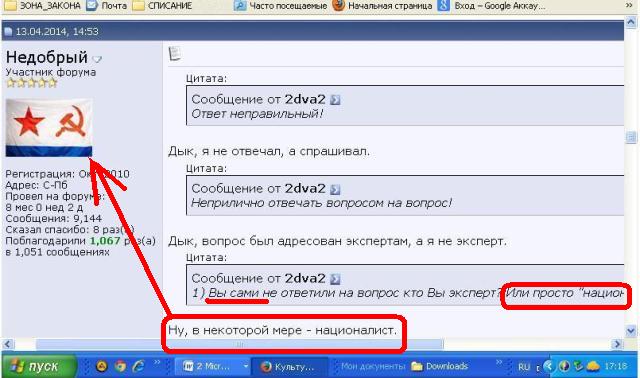The width and height of the screenshot is (640, 378).
Task: View the original post of the third 2dva2 quote
Action: [x=335, y=279]
